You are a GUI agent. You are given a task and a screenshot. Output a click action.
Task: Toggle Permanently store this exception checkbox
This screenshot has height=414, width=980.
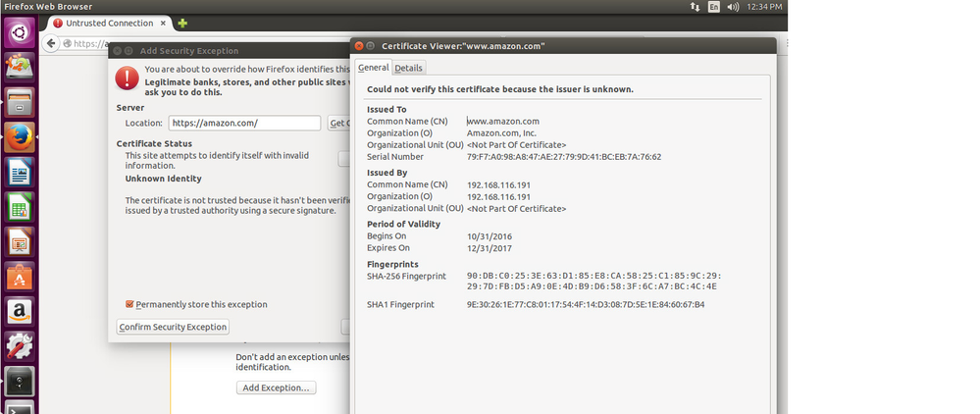130,304
